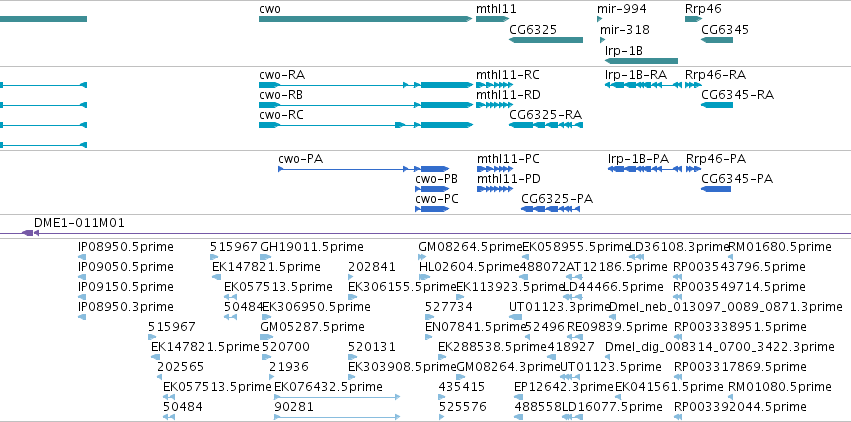The width and height of the screenshot is (851, 422).
Task: Select the GM08264.3prime EST label
Action: [x=508, y=367]
